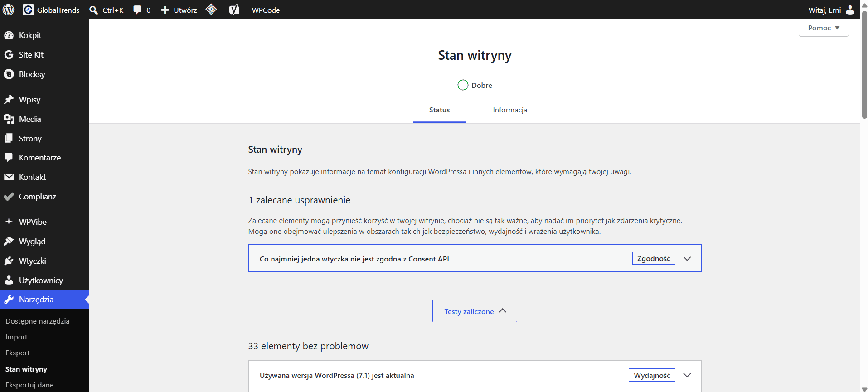Click the Stan witryny submenu link
Viewport: 868px width, 392px height.
[26, 369]
